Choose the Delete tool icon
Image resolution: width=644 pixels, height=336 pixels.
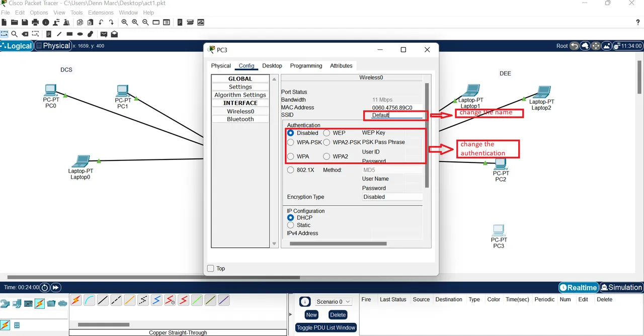[25, 34]
